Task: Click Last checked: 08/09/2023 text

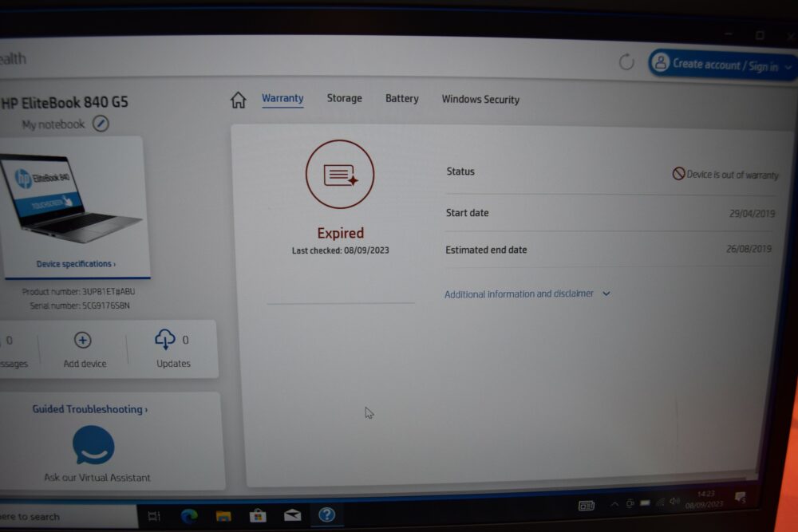Action: click(341, 250)
